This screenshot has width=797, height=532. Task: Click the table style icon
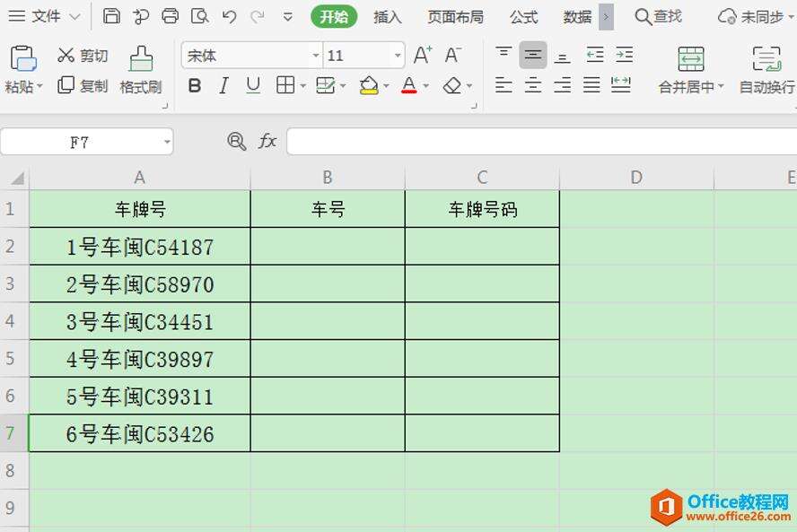click(325, 85)
